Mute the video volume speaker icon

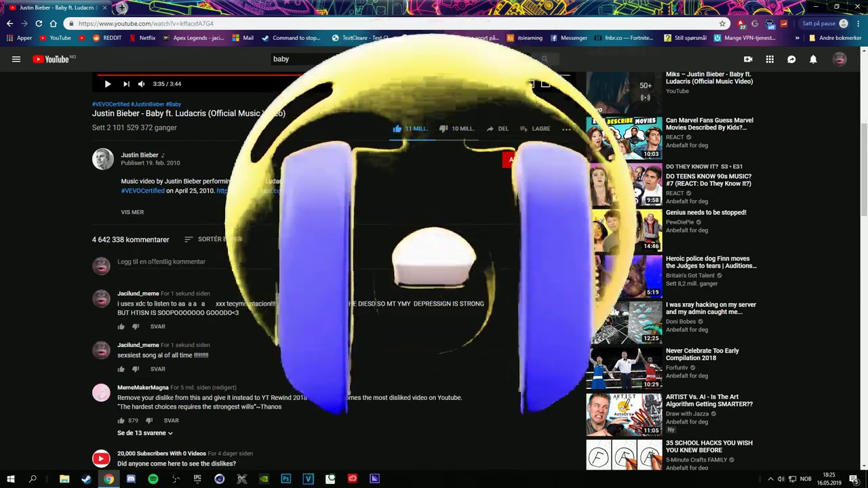[141, 84]
